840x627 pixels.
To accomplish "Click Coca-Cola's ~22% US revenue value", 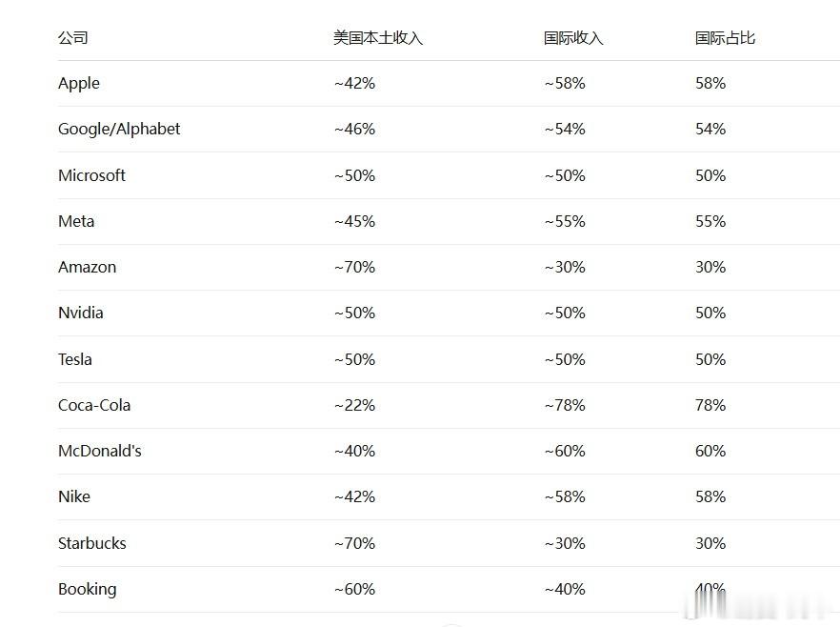I will click(x=354, y=405).
